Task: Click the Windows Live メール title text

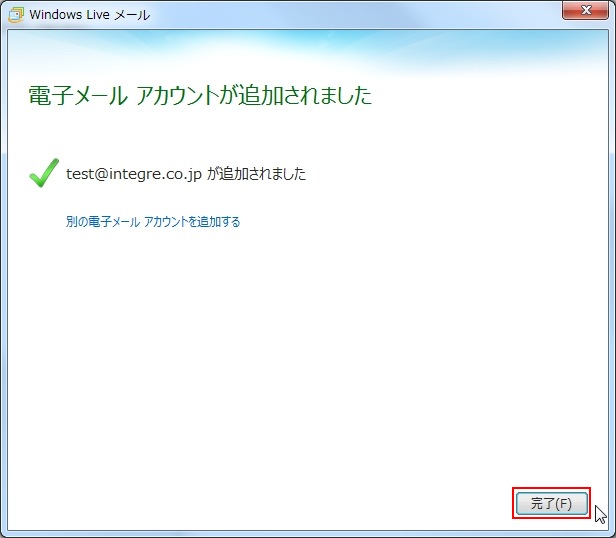Action: pos(90,15)
